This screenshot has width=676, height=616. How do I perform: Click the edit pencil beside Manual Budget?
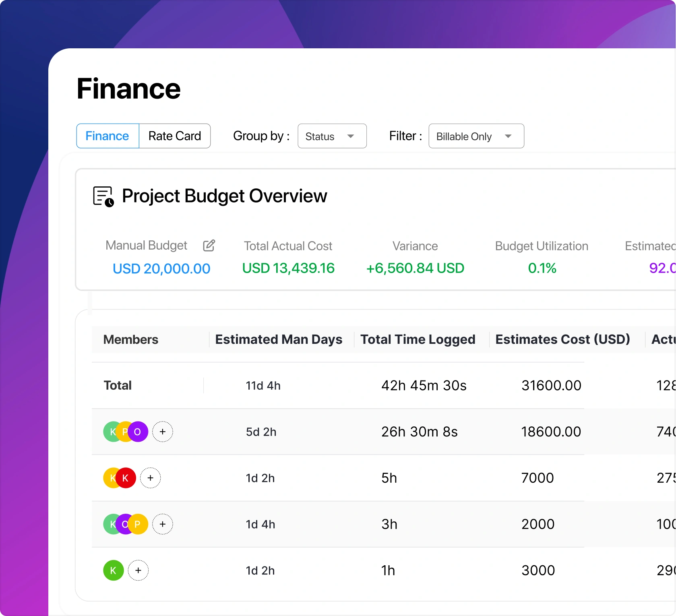[x=209, y=246]
